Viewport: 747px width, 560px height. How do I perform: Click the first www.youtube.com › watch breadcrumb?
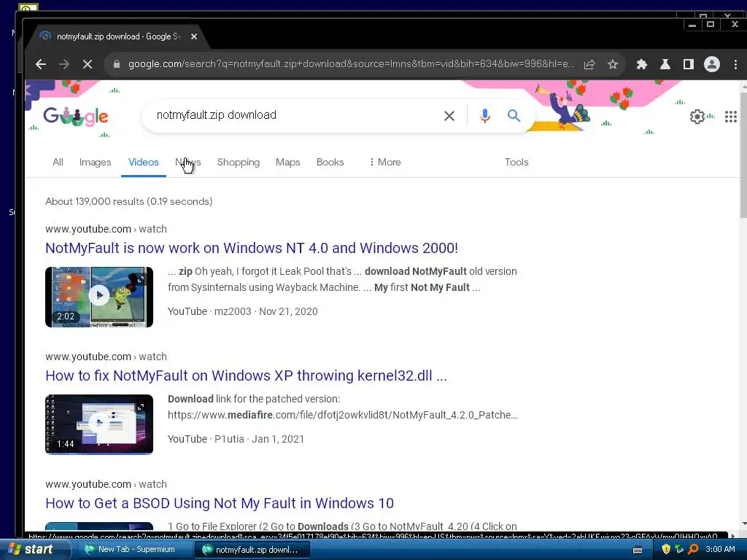tap(107, 229)
